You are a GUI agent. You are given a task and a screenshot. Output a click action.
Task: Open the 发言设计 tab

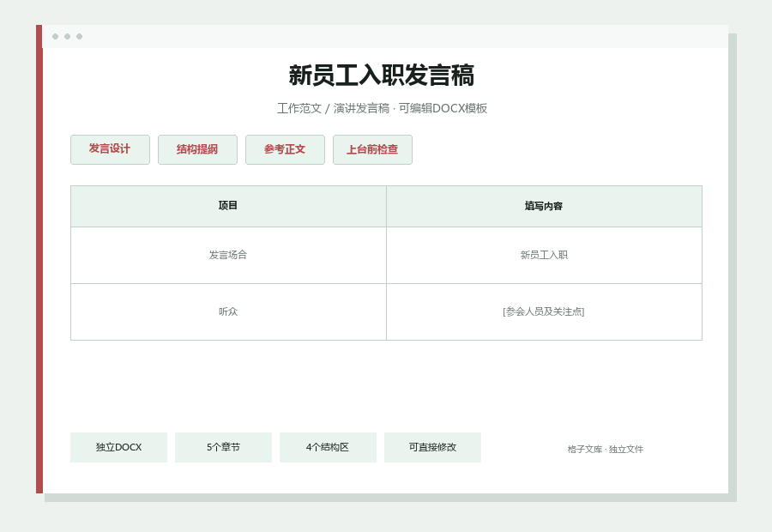(110, 149)
